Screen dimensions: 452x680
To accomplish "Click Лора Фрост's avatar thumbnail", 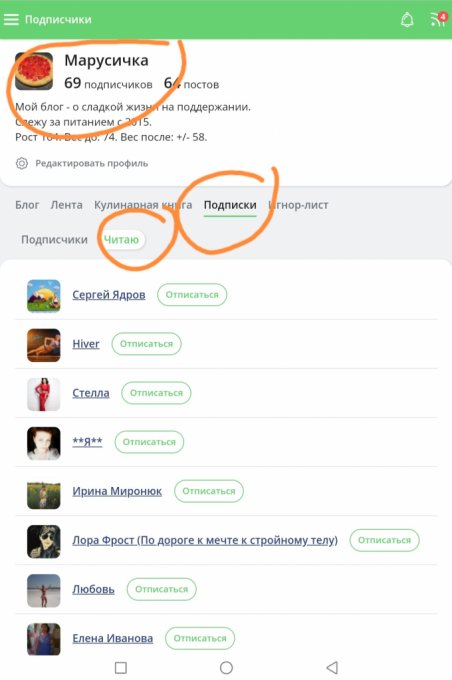I will pyautogui.click(x=43, y=541).
